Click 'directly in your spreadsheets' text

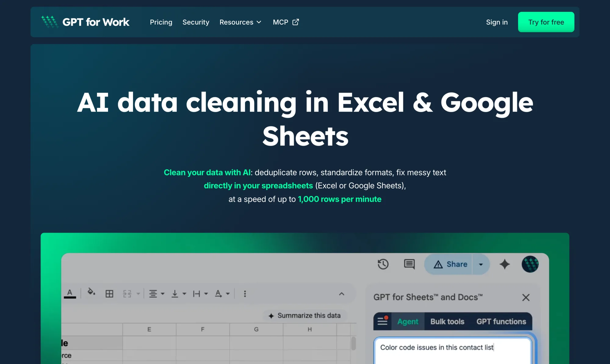coord(258,185)
